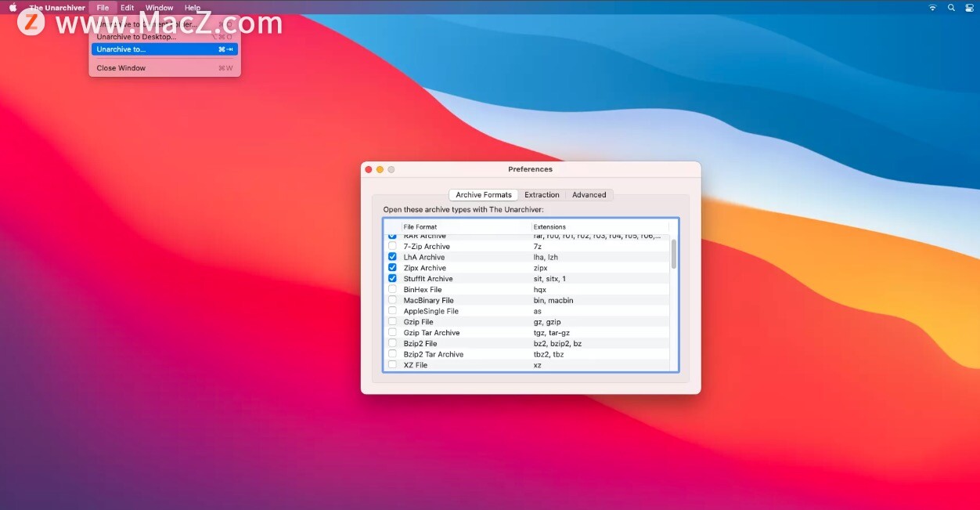Check the MacBinary File checkbox
Viewport: 980px width, 510px height.
point(392,301)
